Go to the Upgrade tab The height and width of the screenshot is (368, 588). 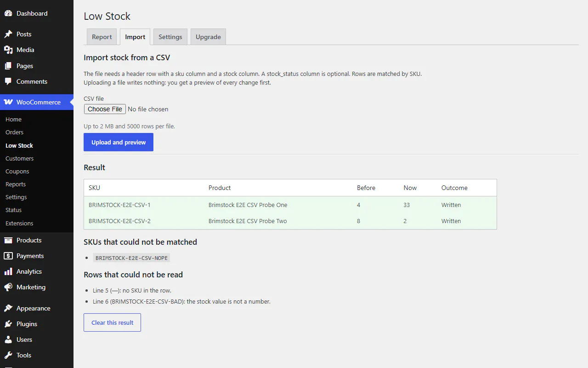208,37
